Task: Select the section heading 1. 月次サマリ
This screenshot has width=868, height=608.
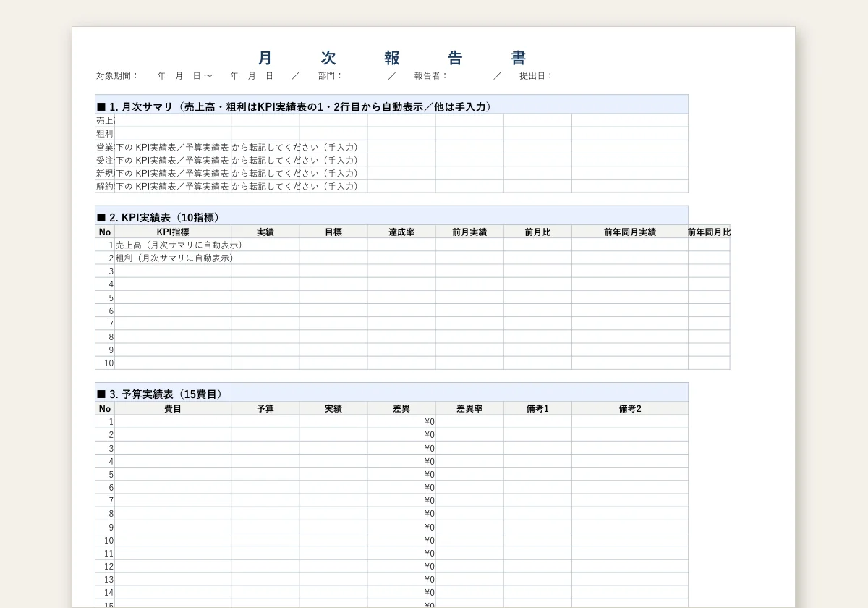Action: pyautogui.click(x=294, y=106)
